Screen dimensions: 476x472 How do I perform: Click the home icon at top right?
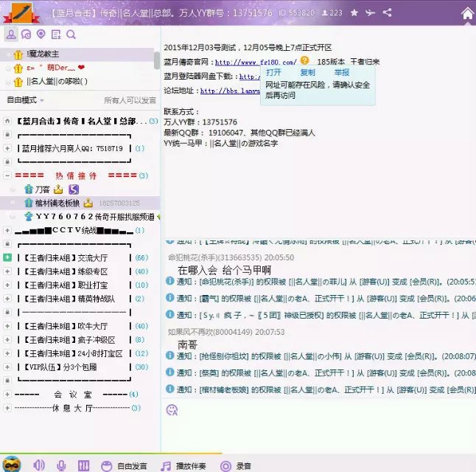coord(467,13)
